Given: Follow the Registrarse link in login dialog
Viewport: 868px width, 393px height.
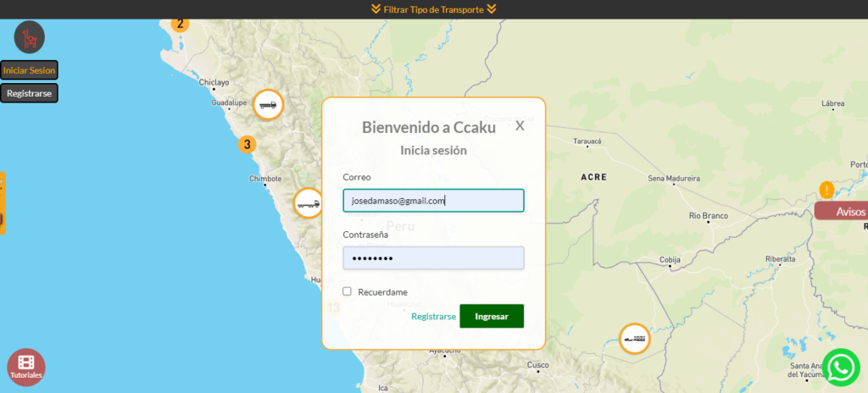Looking at the screenshot, I should coord(433,316).
